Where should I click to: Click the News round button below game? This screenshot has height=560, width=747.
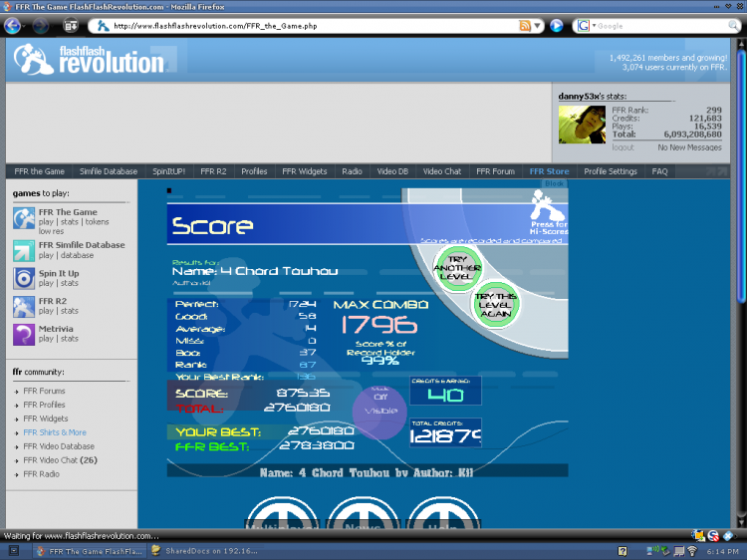click(363, 514)
